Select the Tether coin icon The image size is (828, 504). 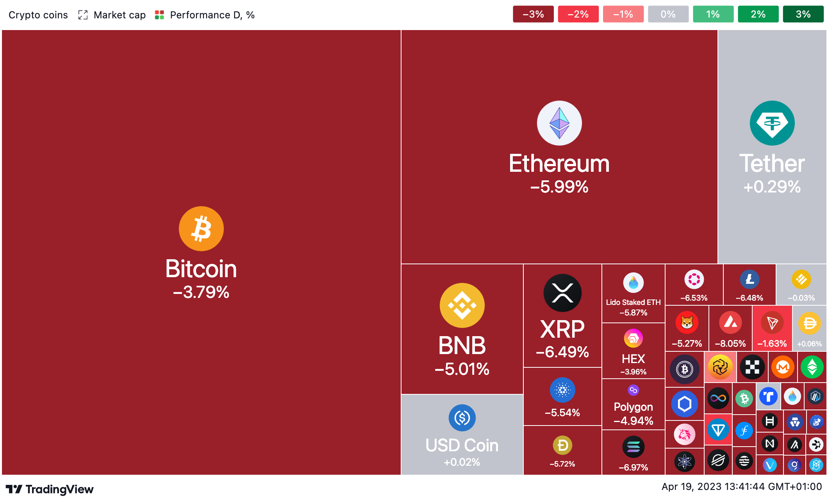click(x=772, y=123)
